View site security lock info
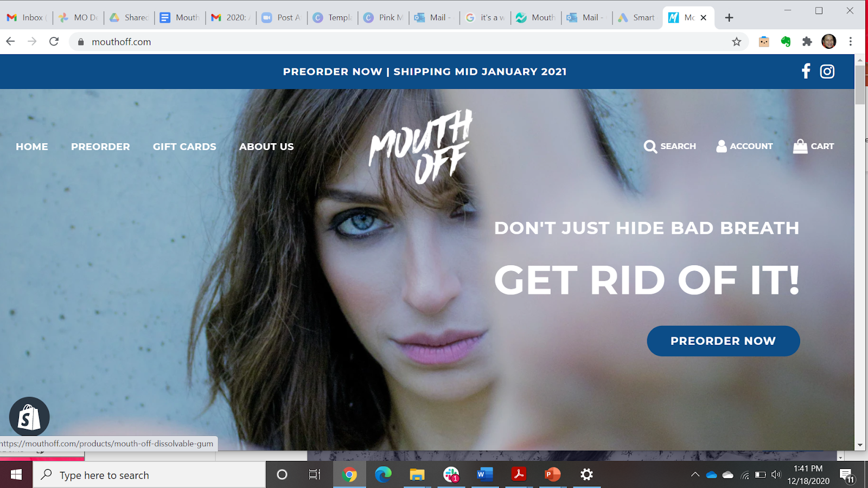The height and width of the screenshot is (488, 868). [81, 42]
